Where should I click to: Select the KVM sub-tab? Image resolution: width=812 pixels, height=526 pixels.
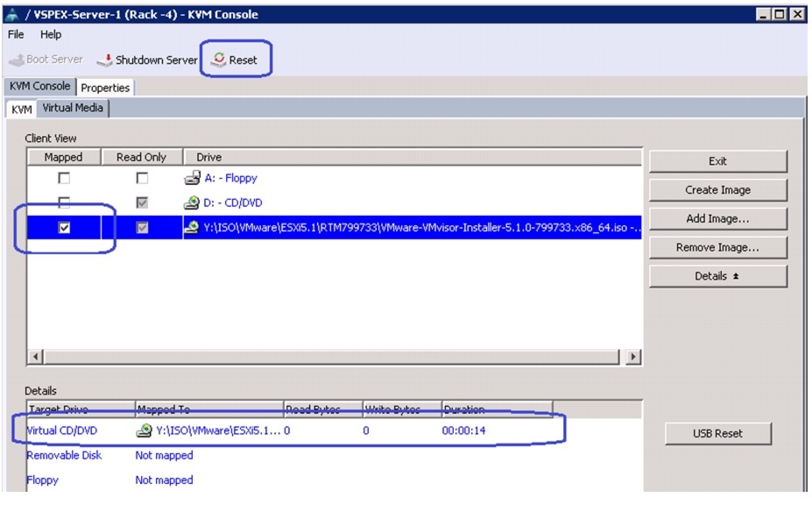tap(21, 110)
